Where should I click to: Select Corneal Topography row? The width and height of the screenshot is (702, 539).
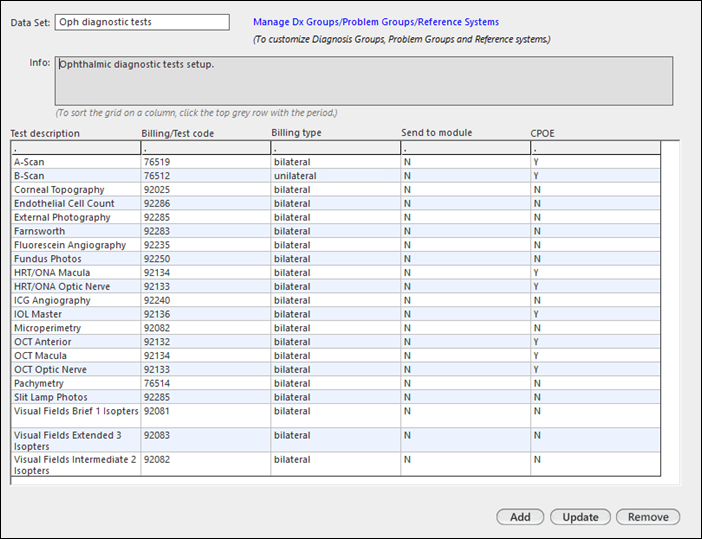[336, 190]
